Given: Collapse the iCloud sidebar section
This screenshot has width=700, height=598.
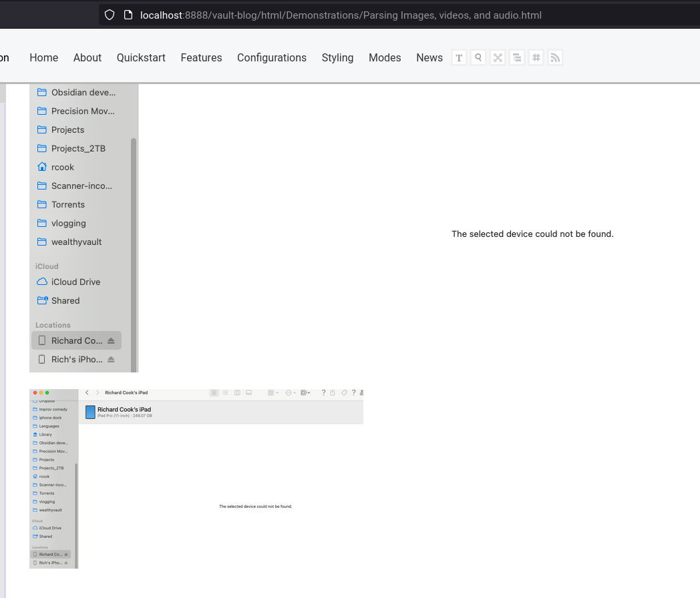Looking at the screenshot, I should (46, 266).
